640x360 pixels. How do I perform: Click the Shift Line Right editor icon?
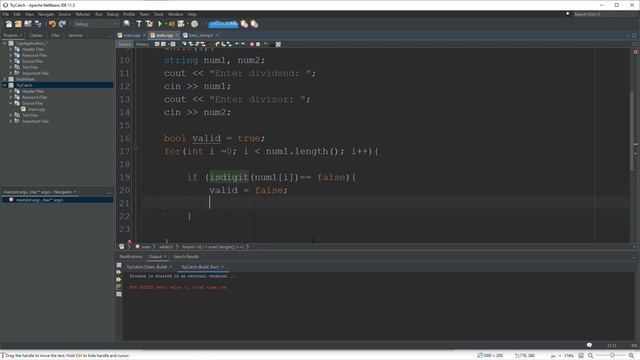coord(243,44)
